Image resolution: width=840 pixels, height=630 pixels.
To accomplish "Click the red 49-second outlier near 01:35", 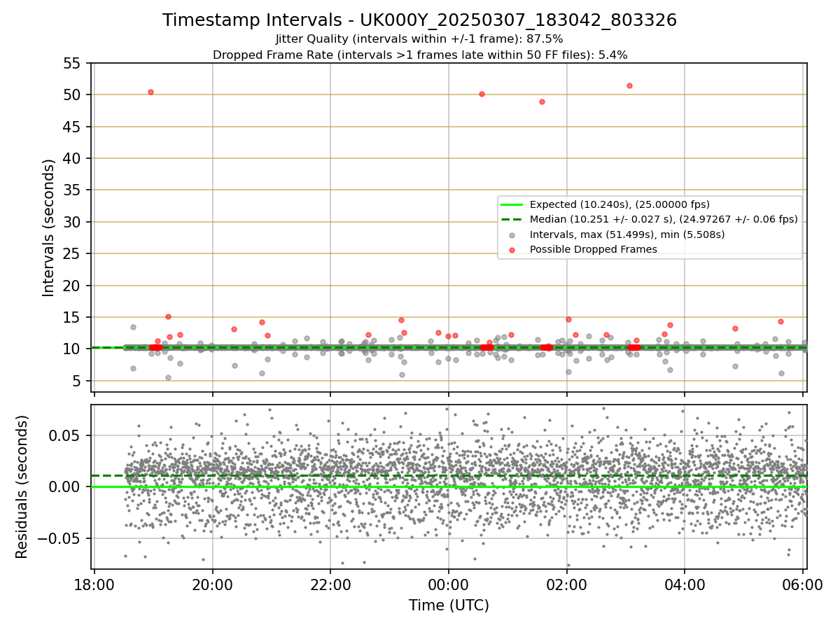I will [542, 101].
